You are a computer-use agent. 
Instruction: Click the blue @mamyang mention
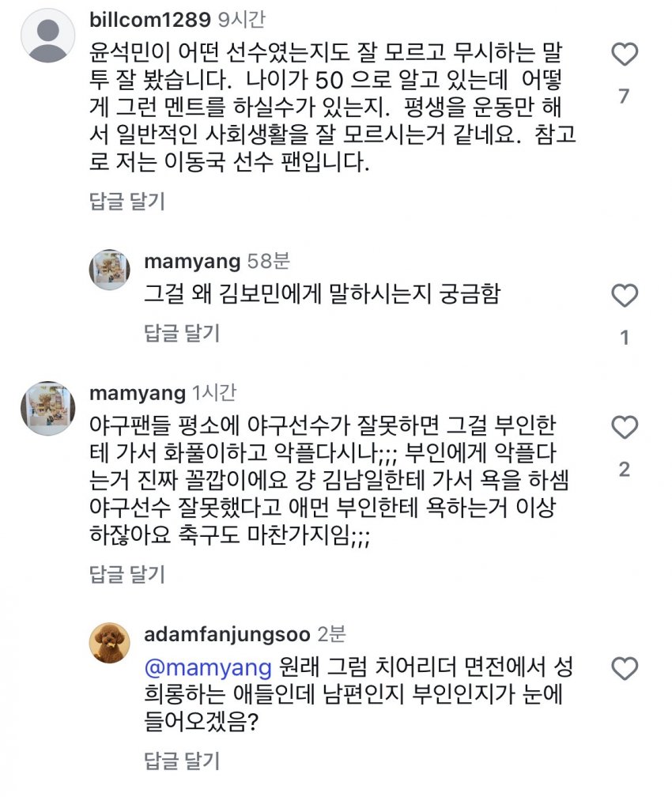[x=209, y=667]
